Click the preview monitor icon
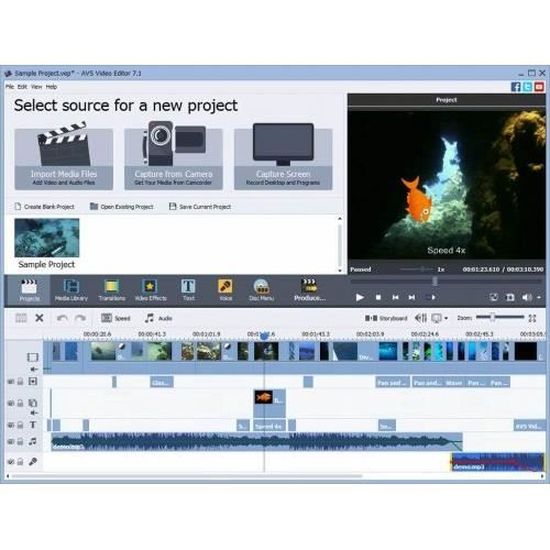The image size is (550, 550). coord(436,318)
